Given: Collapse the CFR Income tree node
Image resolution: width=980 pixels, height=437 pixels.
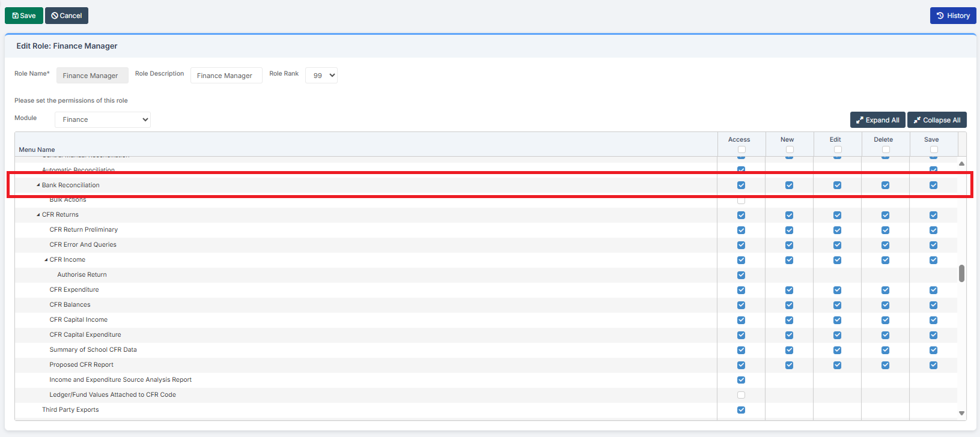Looking at the screenshot, I should pyautogui.click(x=46, y=260).
